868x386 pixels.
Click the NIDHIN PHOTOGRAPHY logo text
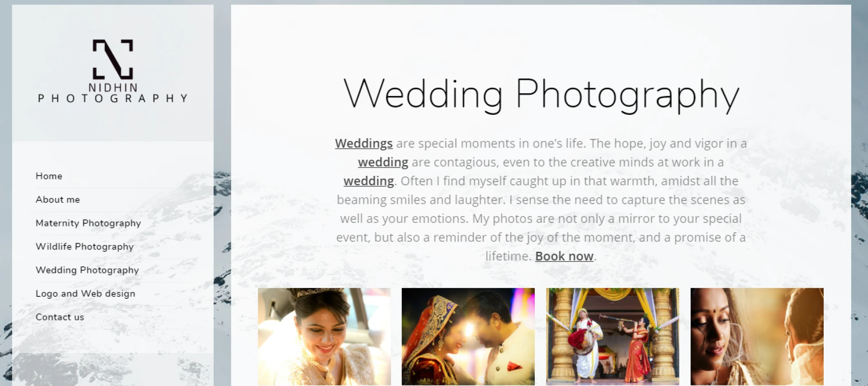point(113,93)
